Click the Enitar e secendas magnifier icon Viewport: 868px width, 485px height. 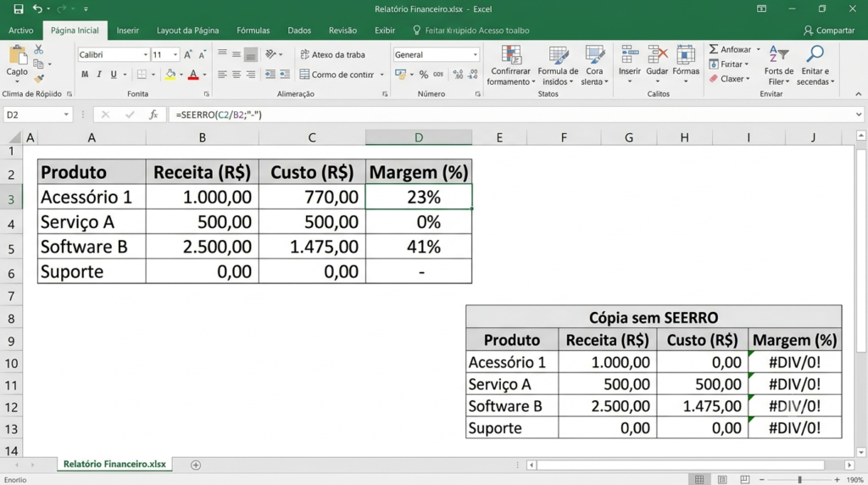815,54
